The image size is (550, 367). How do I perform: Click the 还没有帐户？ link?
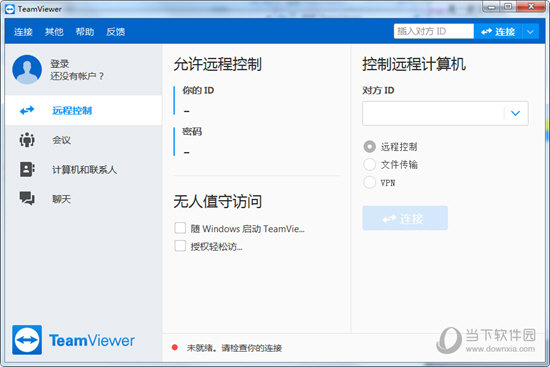[77, 76]
